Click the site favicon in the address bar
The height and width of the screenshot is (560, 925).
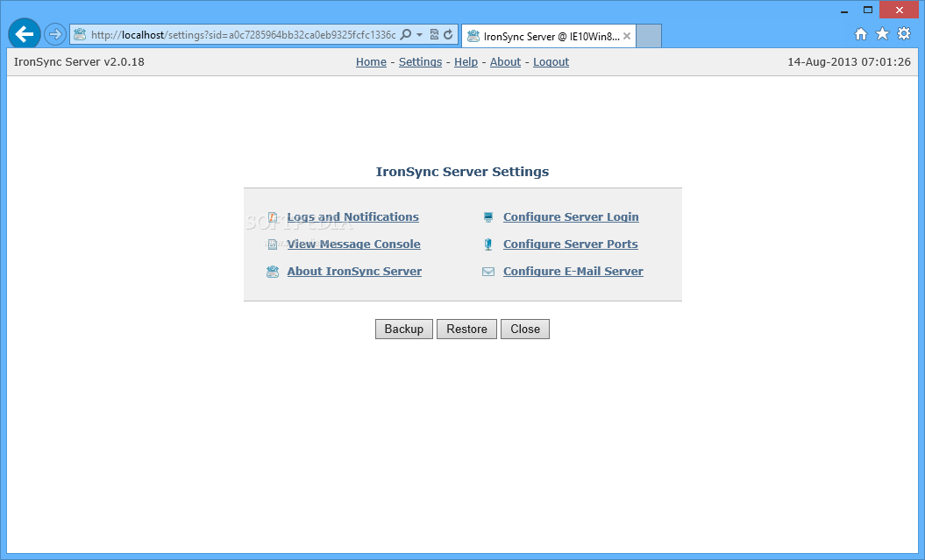[80, 35]
